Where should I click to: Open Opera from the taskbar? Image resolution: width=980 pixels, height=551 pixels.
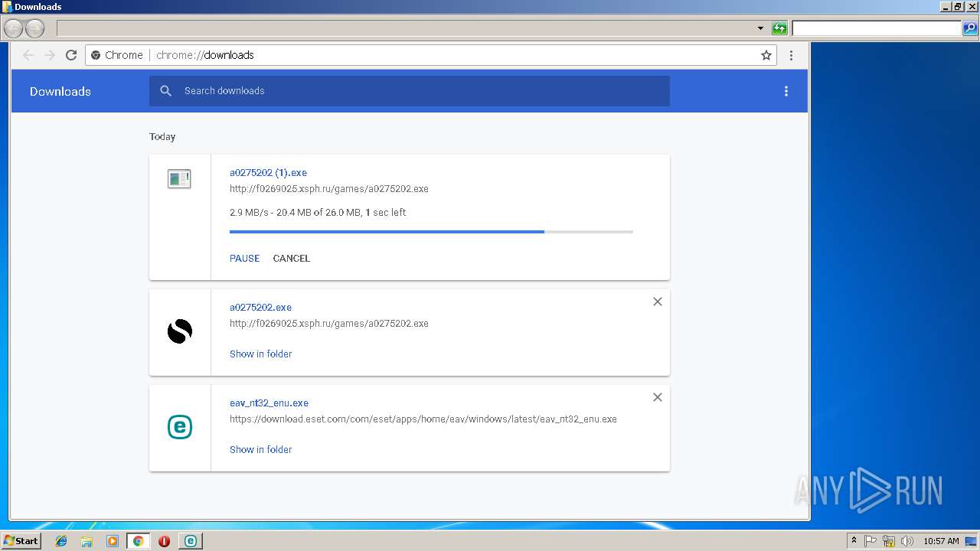click(x=164, y=541)
